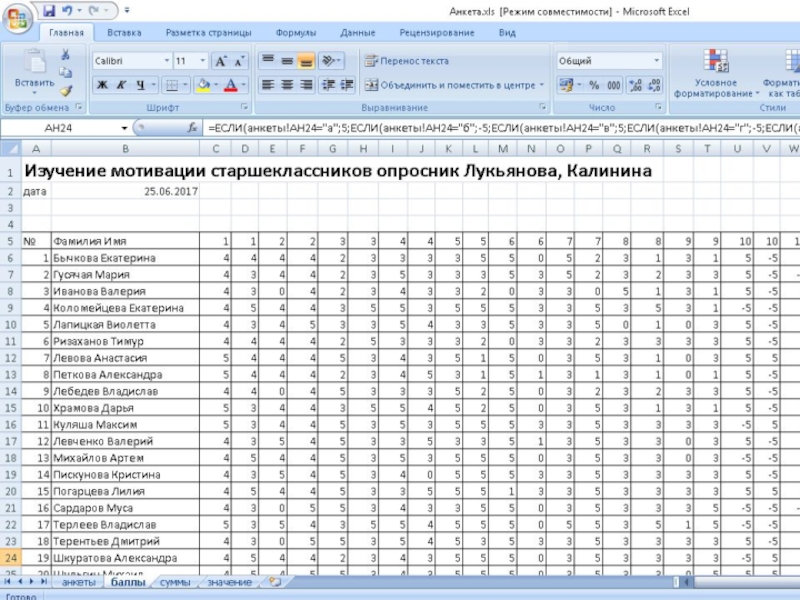Image resolution: width=800 pixels, height=600 pixels.
Task: Open the Вид ribbon tab
Action: click(x=507, y=33)
